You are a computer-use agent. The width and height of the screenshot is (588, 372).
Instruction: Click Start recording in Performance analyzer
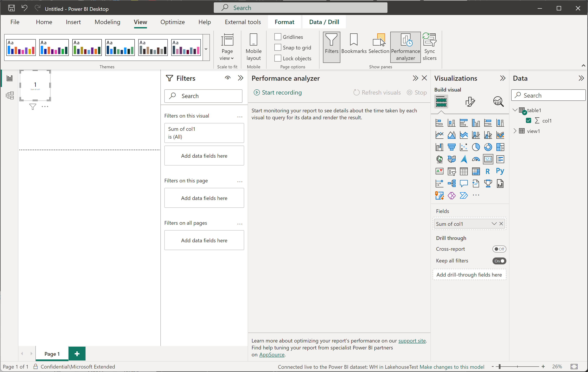coord(277,92)
